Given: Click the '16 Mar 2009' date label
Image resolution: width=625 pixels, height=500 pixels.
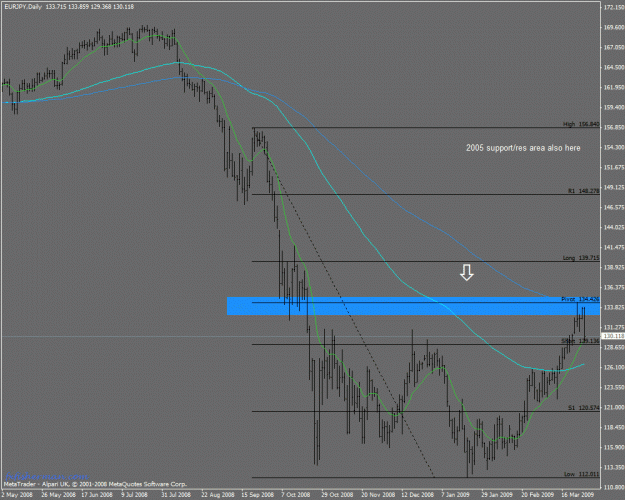Looking at the screenshot, I should tap(578, 495).
